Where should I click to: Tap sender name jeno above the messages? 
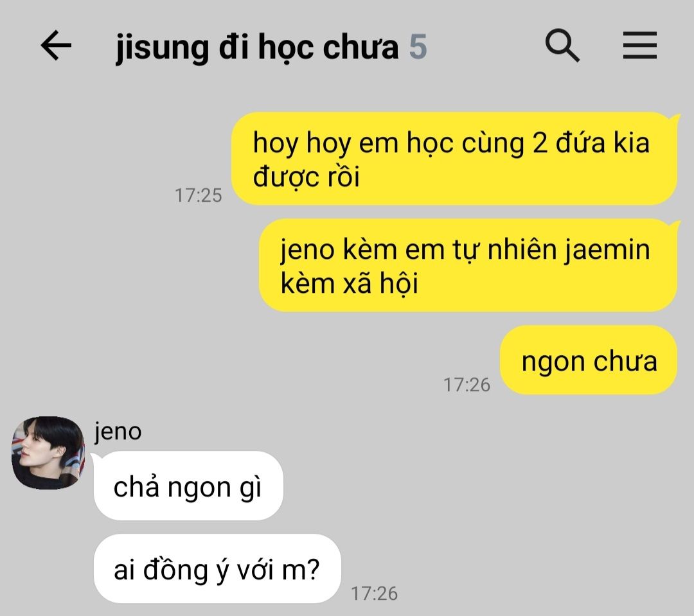[x=118, y=432]
